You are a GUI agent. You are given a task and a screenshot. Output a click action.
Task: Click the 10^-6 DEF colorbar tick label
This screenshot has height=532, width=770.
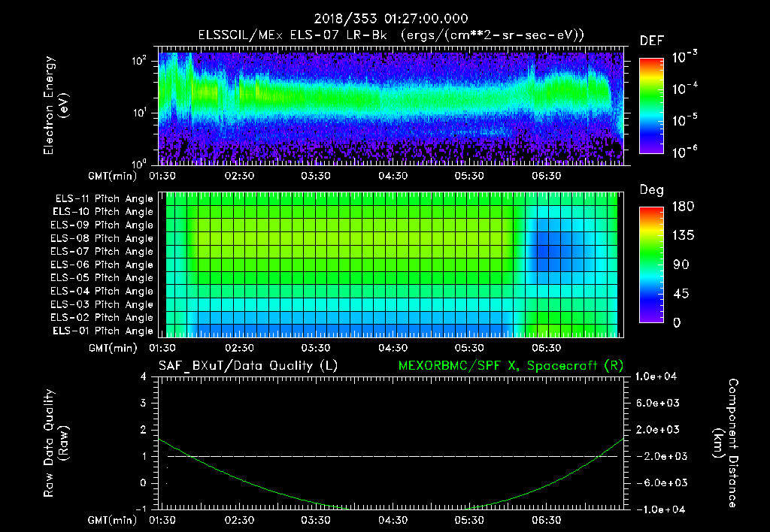pyautogui.click(x=684, y=152)
